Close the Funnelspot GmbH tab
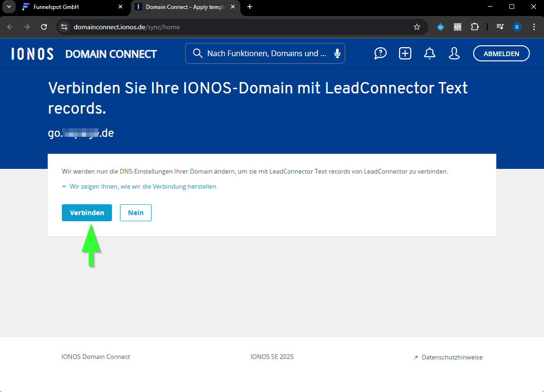Viewport: 544px width, 392px height. 120,7
